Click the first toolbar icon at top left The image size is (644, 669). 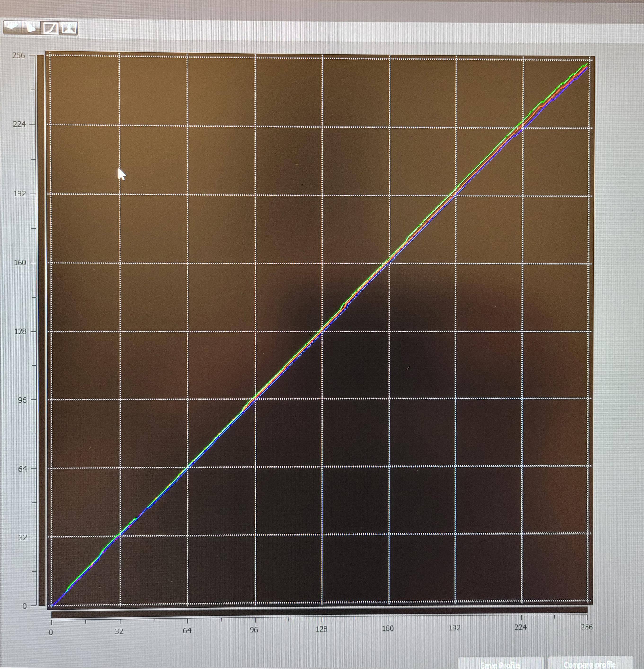coord(12,28)
